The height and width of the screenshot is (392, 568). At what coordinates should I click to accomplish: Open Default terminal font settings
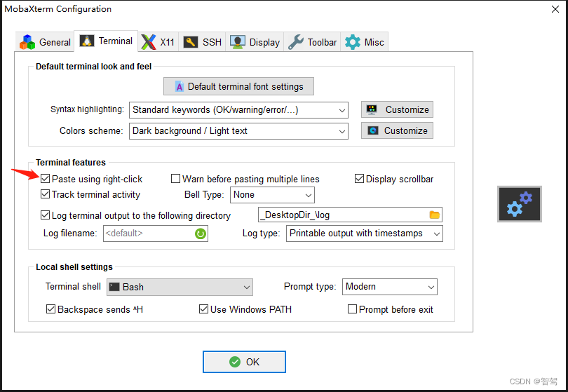238,86
